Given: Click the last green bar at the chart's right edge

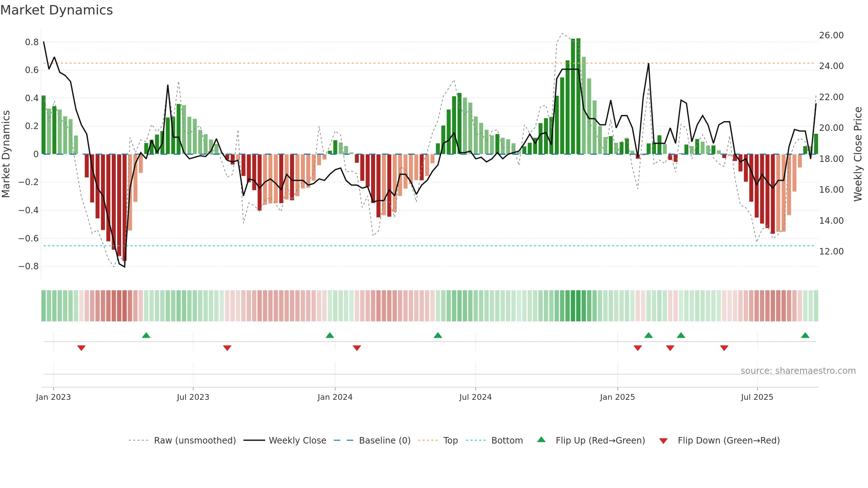Looking at the screenshot, I should 816,144.
